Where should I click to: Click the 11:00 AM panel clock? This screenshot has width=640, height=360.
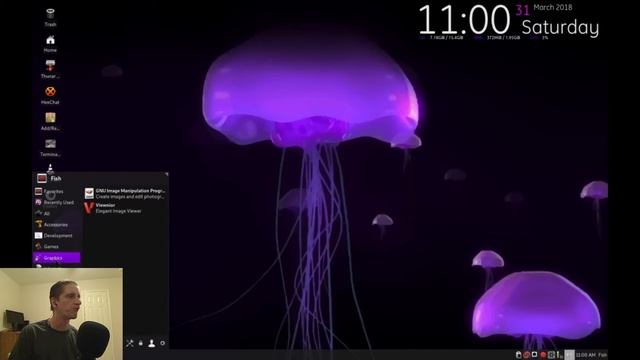[x=586, y=355]
